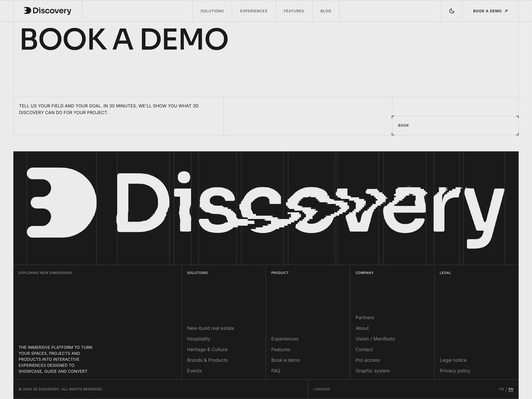This screenshot has width=532, height=399.
Task: Open Brands & Products footer link
Action: [x=207, y=360]
